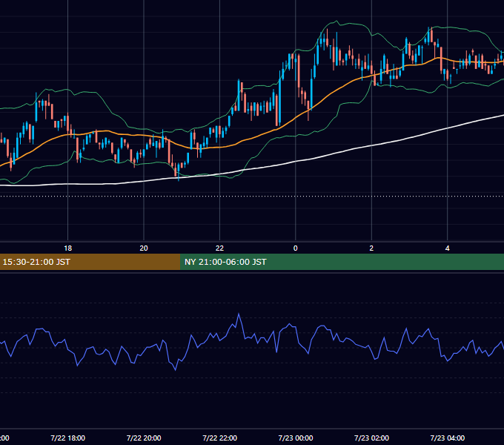
Task: Click the "4" hour label on the price chart axis
Action: (447, 248)
